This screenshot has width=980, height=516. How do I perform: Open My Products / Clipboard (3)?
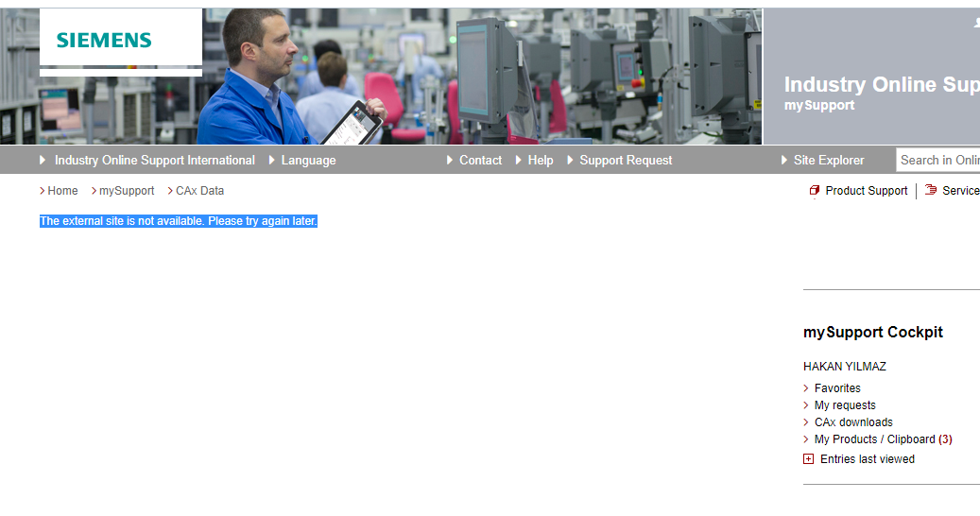[883, 439]
